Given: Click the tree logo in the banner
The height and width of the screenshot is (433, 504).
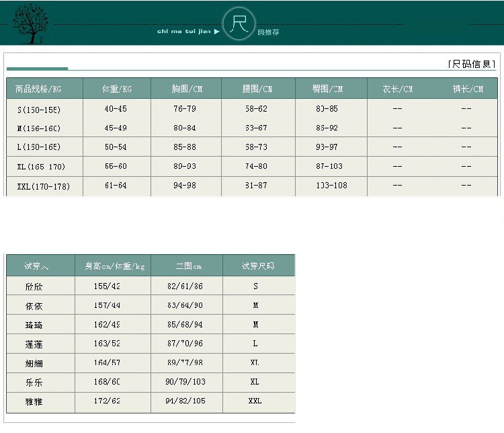Looking at the screenshot, I should tap(28, 25).
